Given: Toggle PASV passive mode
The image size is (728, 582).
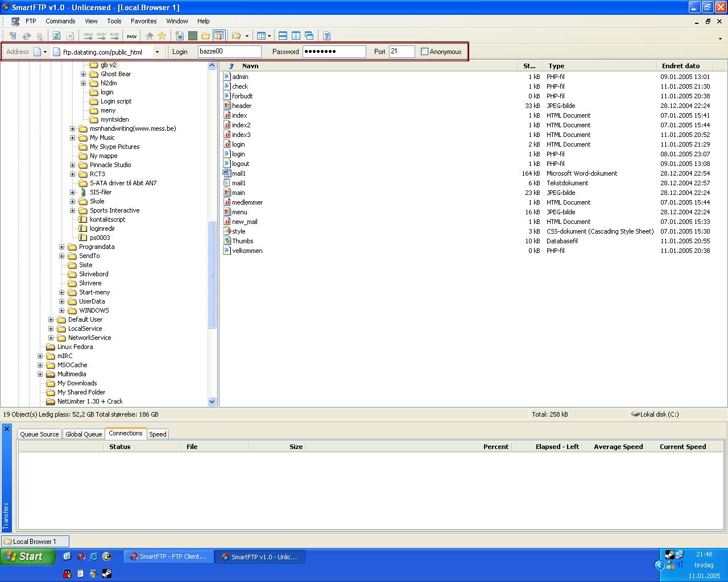Looking at the screenshot, I should coord(132,36).
